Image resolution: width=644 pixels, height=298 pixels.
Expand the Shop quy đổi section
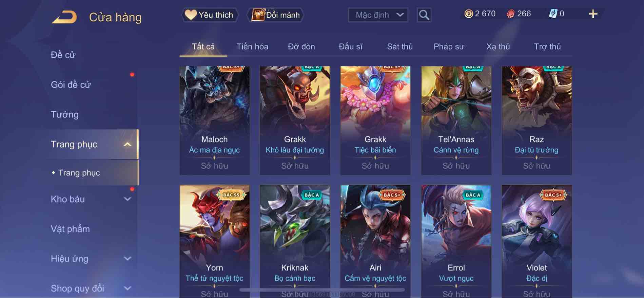128,288
